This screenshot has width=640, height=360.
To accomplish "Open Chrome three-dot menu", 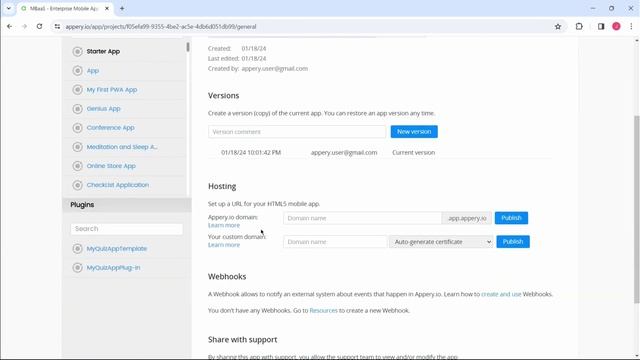I will [631, 27].
